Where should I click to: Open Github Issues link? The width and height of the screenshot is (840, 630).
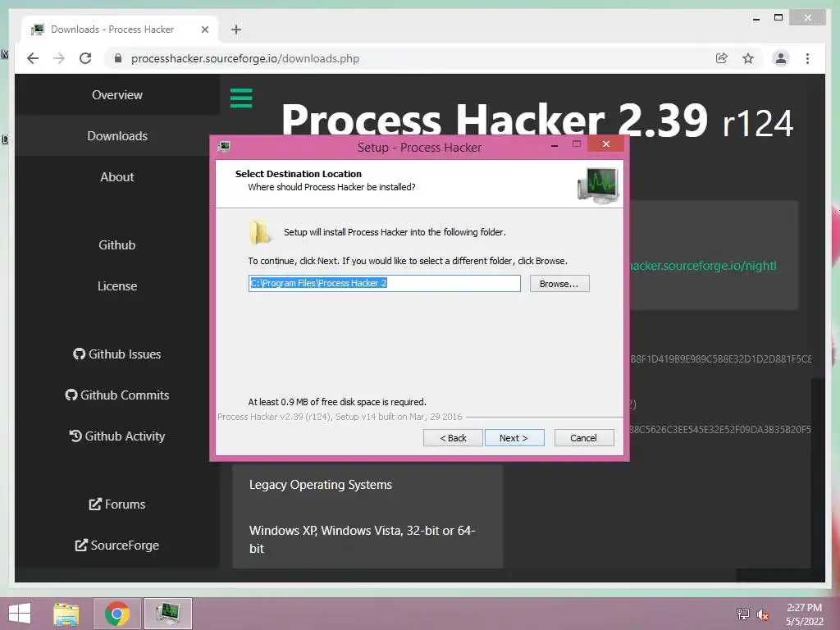click(x=117, y=354)
